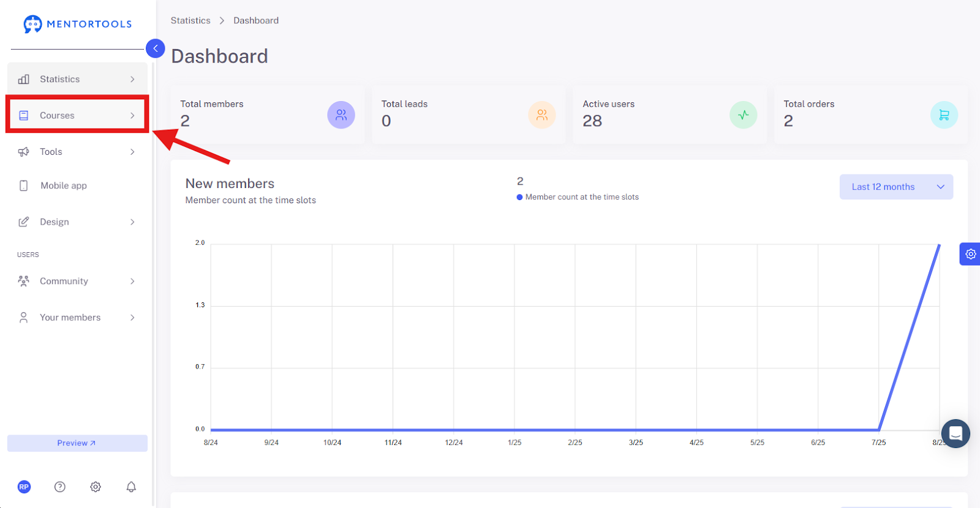Click the Active users pulse icon
Image resolution: width=980 pixels, height=508 pixels.
click(x=743, y=115)
